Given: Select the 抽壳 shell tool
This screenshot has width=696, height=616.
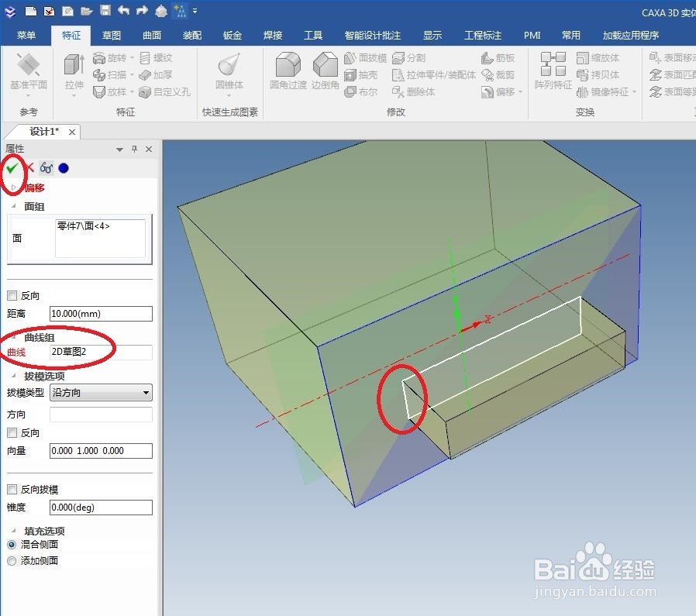Looking at the screenshot, I should click(361, 74).
